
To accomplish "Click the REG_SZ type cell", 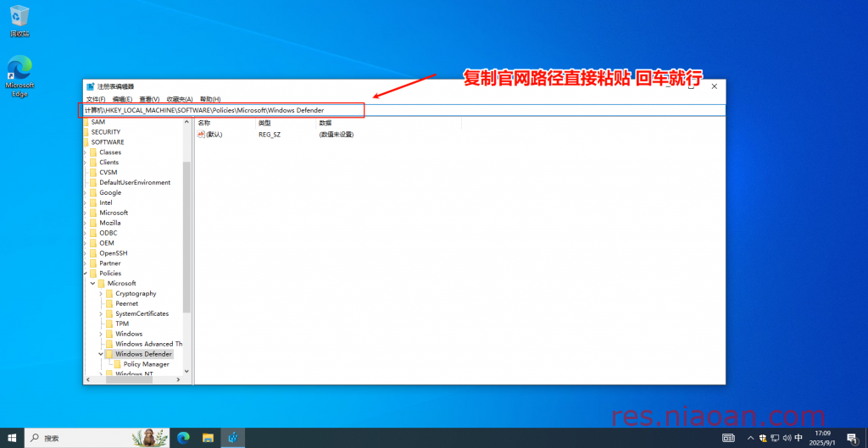I will point(270,135).
